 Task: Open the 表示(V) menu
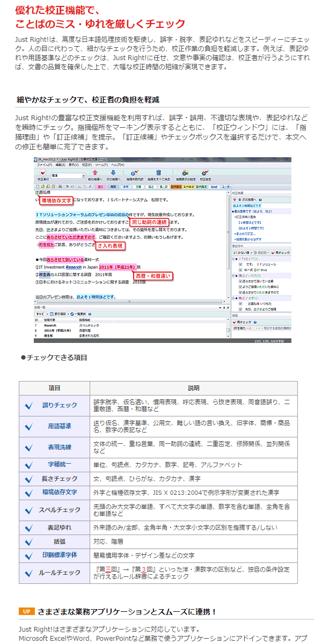coord(73,165)
